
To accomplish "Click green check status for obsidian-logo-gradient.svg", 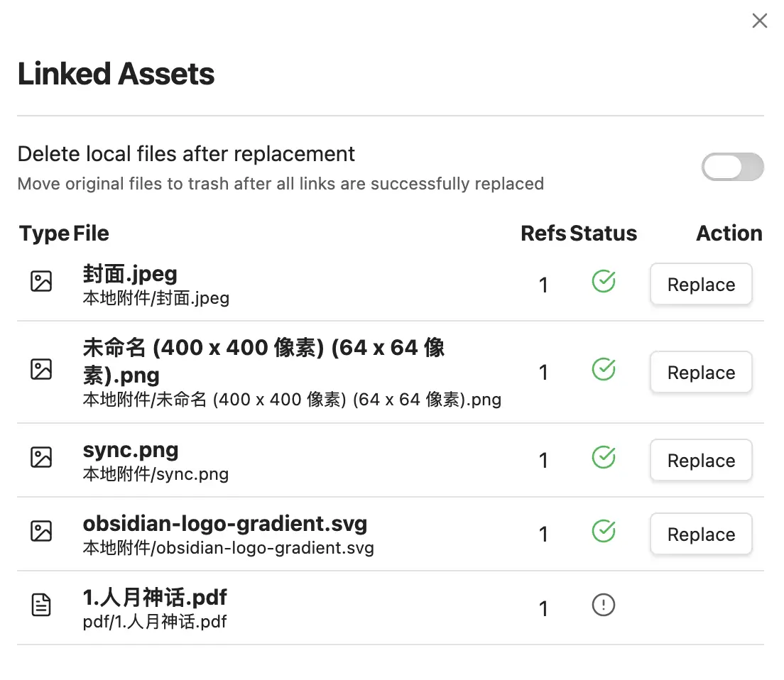I will [x=603, y=531].
